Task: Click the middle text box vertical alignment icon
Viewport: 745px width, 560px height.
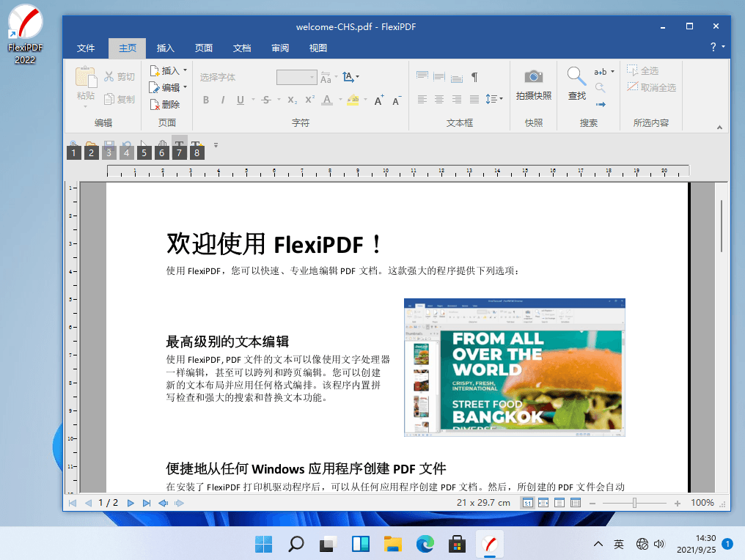Action: 439,76
